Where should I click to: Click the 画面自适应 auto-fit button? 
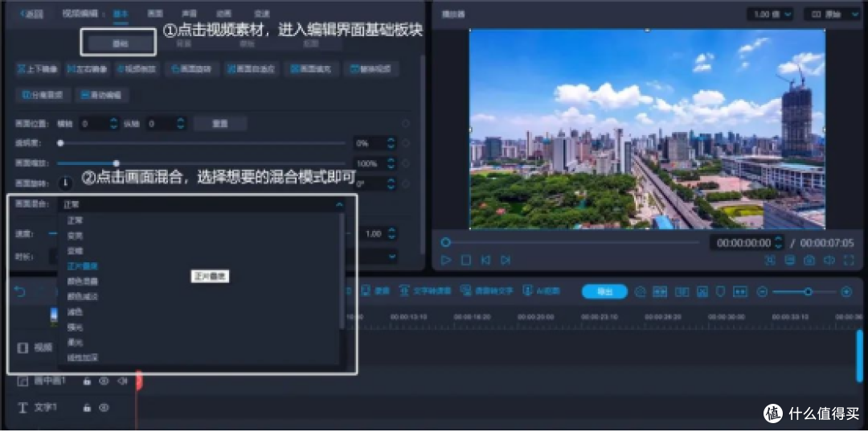coord(252,69)
